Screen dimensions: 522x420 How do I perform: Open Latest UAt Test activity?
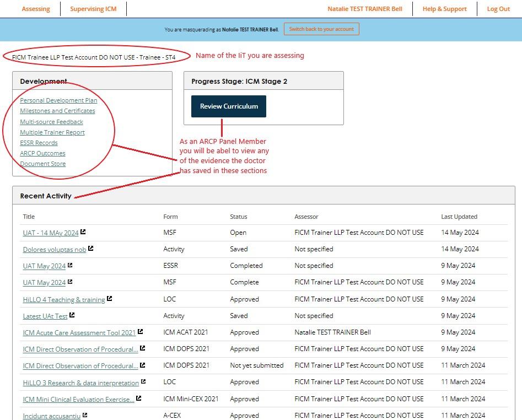45,316
